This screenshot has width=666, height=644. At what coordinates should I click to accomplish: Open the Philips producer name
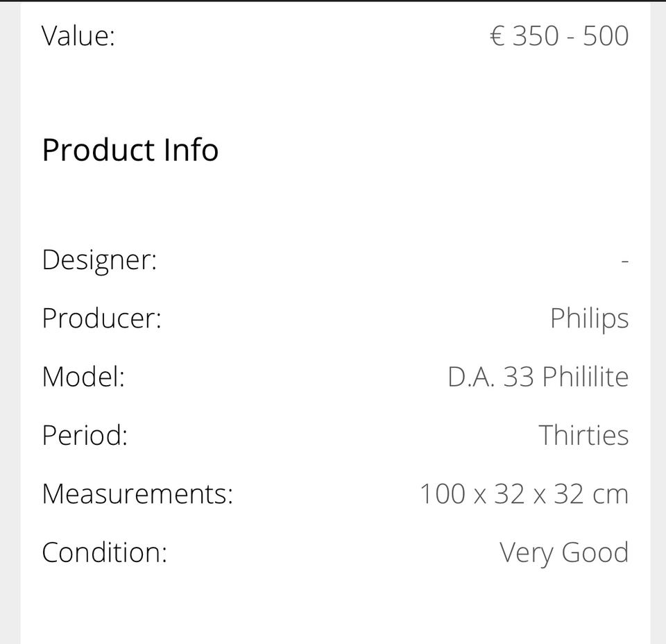589,319
